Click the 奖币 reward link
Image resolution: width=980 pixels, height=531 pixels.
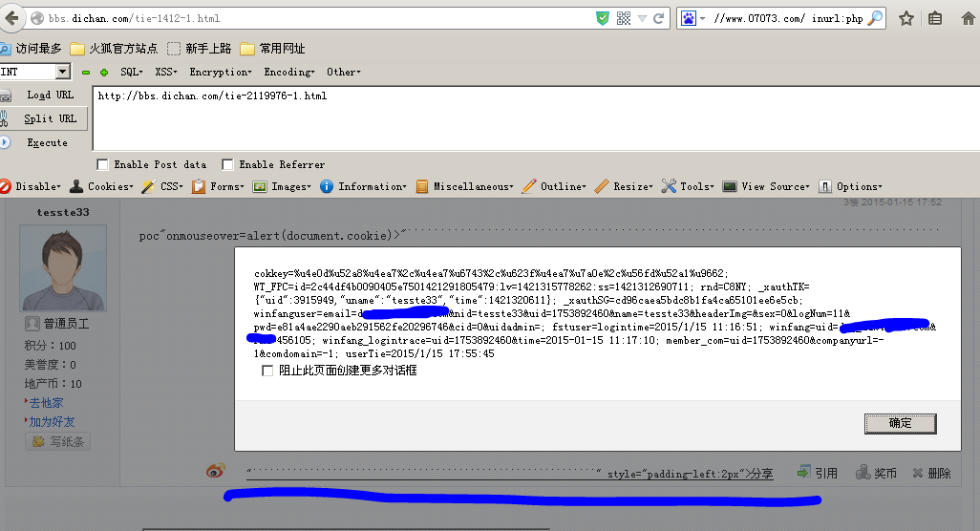(876, 473)
